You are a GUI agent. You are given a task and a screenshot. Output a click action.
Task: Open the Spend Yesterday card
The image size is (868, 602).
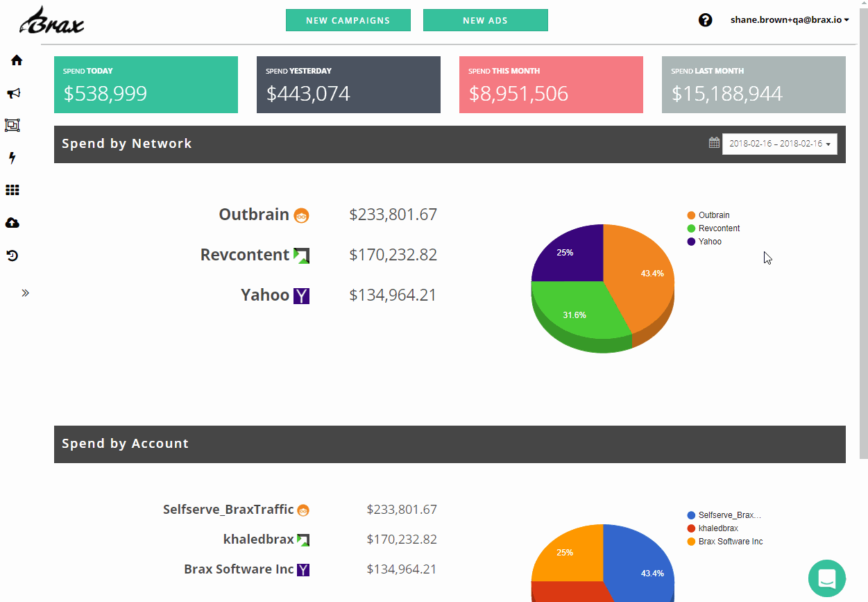coord(348,85)
